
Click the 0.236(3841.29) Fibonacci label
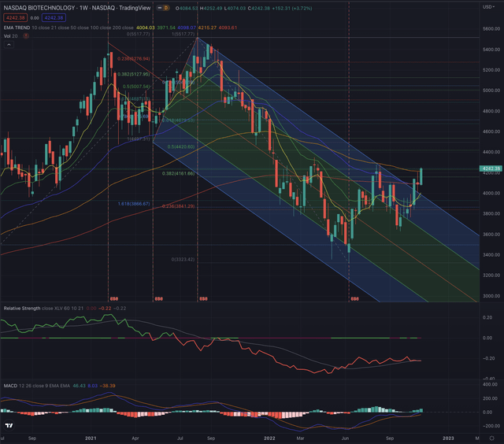179,206
